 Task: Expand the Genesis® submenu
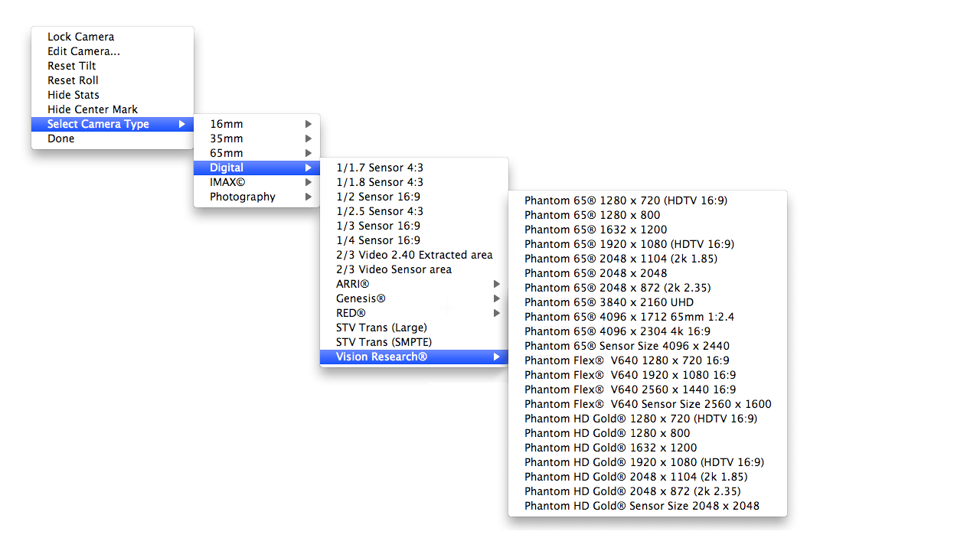click(x=414, y=298)
